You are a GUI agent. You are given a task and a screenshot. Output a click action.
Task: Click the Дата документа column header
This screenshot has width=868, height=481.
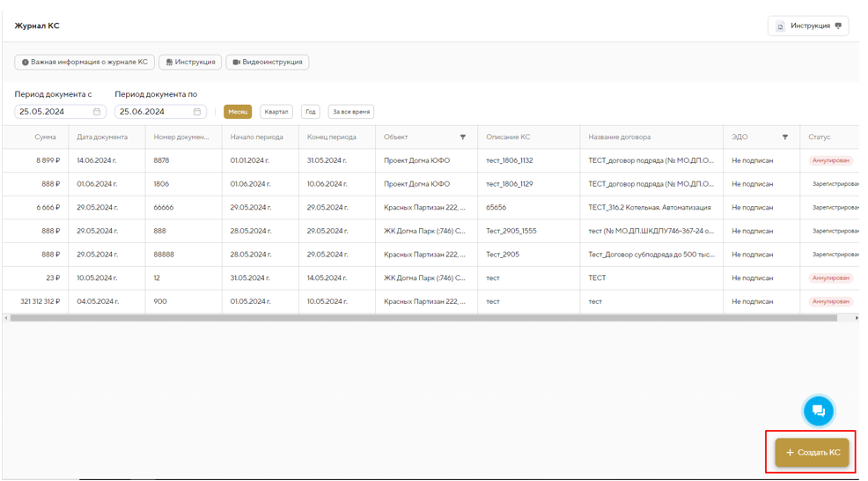point(102,137)
